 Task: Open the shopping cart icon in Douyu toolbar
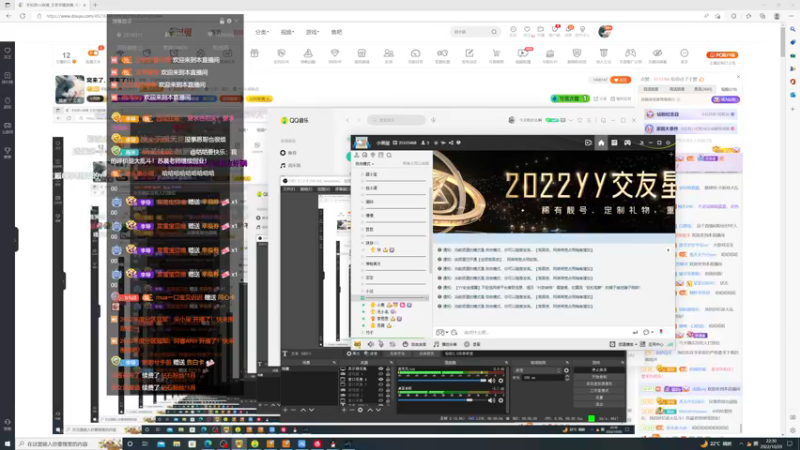tap(496, 53)
